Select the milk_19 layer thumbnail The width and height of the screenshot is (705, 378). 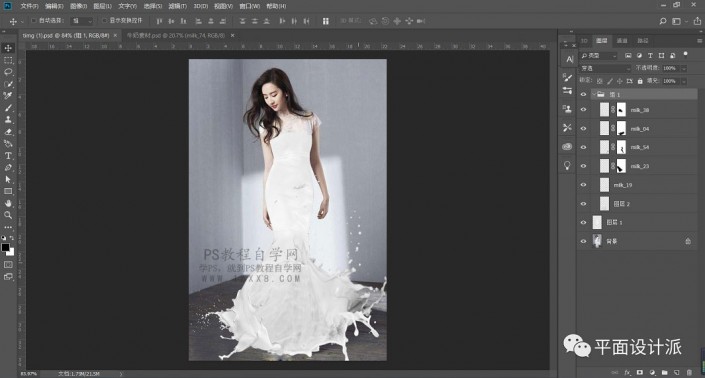pyautogui.click(x=604, y=185)
